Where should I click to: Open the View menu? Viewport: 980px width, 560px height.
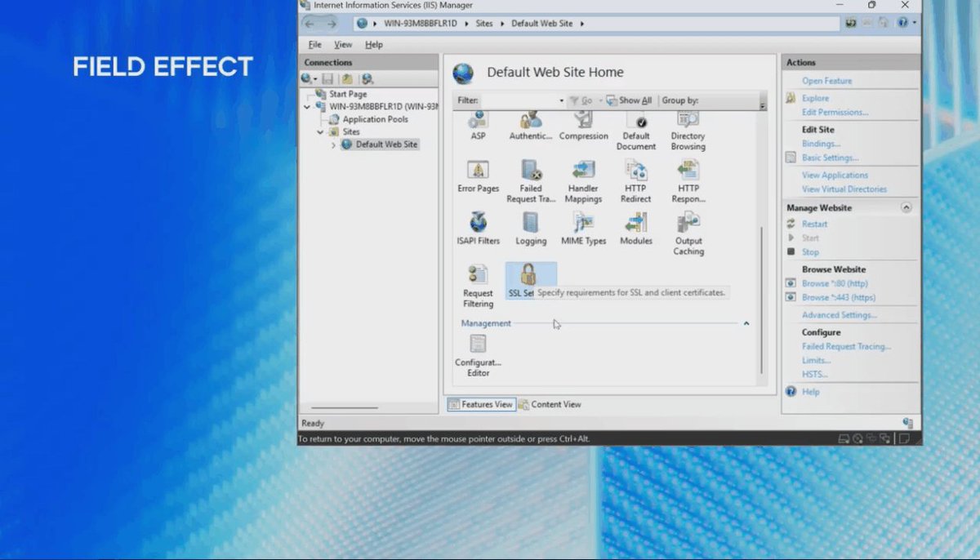click(343, 45)
